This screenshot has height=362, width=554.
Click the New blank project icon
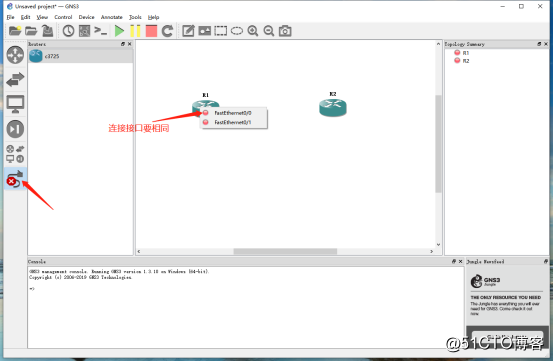[x=15, y=31]
